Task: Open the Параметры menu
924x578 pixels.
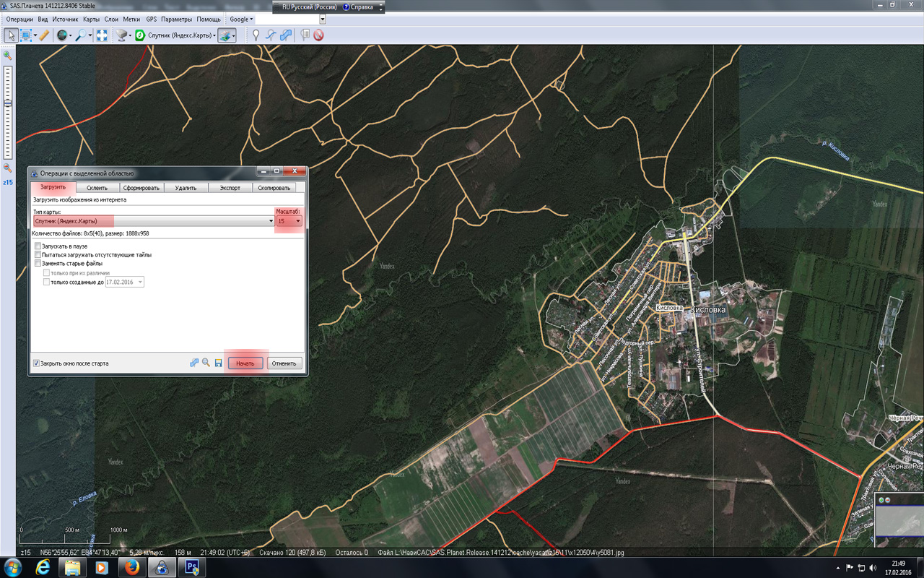Action: pos(177,20)
